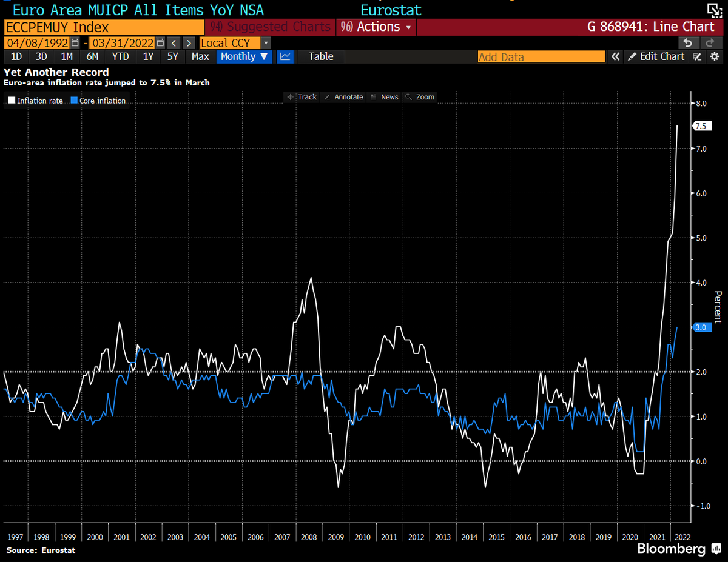The height and width of the screenshot is (562, 728).
Task: Click the end date field 03/31/2022
Action: (122, 43)
